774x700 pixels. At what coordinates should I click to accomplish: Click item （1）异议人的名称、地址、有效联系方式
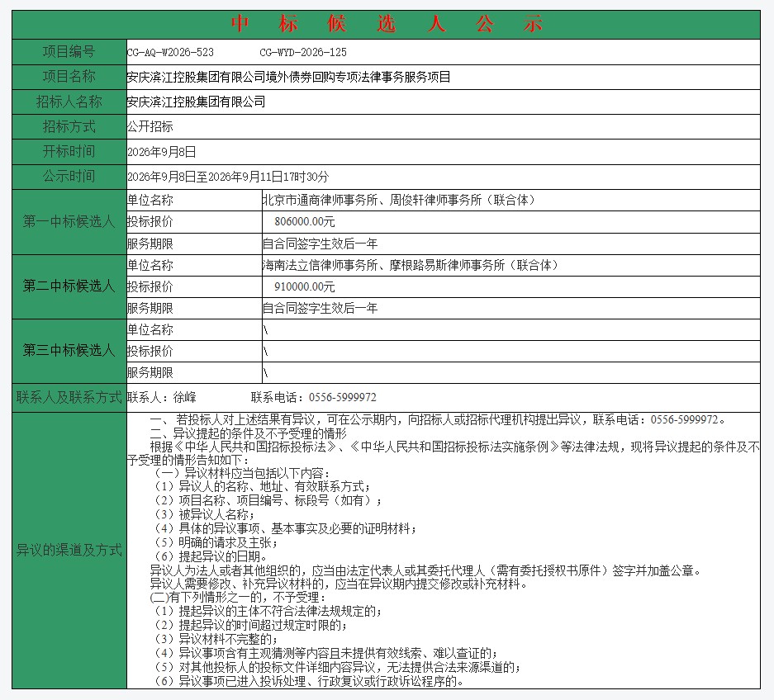coord(262,487)
